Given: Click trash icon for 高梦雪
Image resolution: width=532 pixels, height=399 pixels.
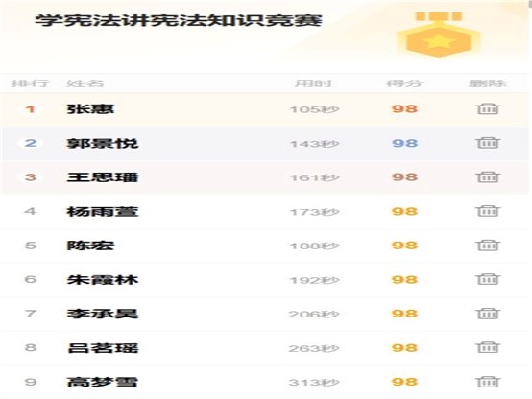Looking at the screenshot, I should click(488, 382).
